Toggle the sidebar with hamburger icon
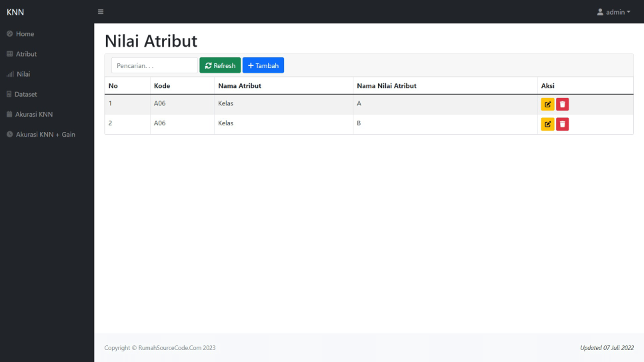644x362 pixels. [x=101, y=12]
